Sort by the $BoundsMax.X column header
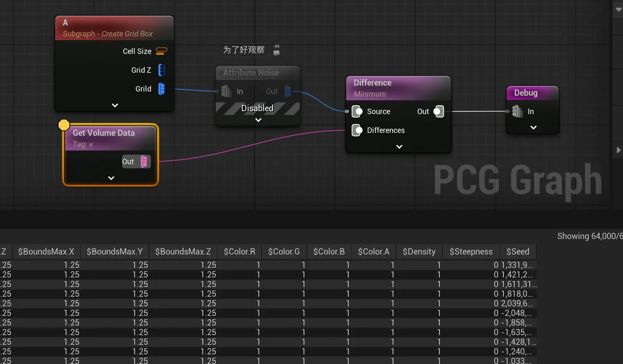The image size is (623, 364). (46, 252)
